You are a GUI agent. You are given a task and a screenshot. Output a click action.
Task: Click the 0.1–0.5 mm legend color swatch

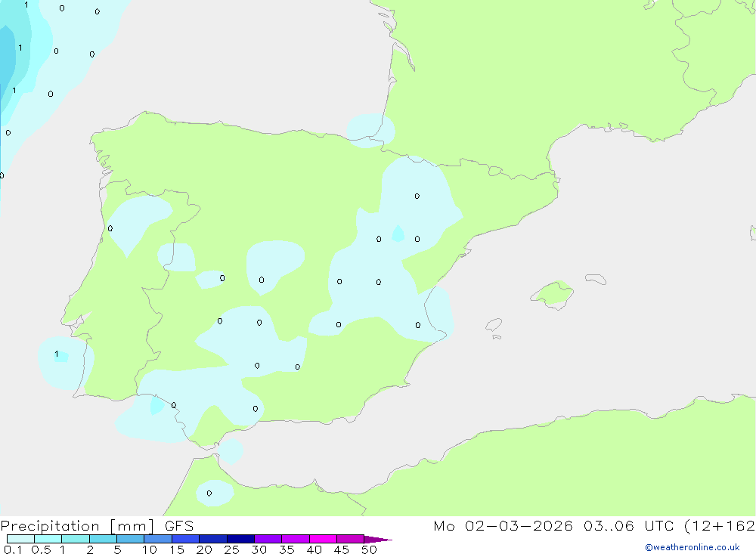click(20, 539)
